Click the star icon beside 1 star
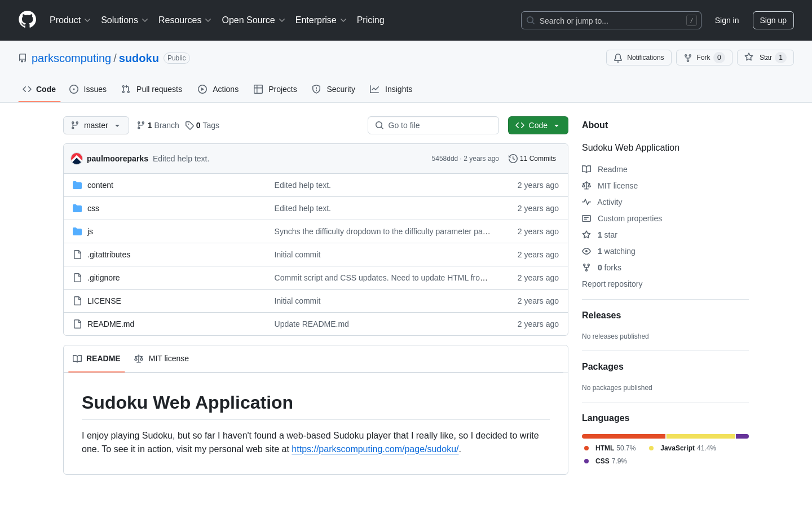This screenshot has width=812, height=508. click(586, 235)
